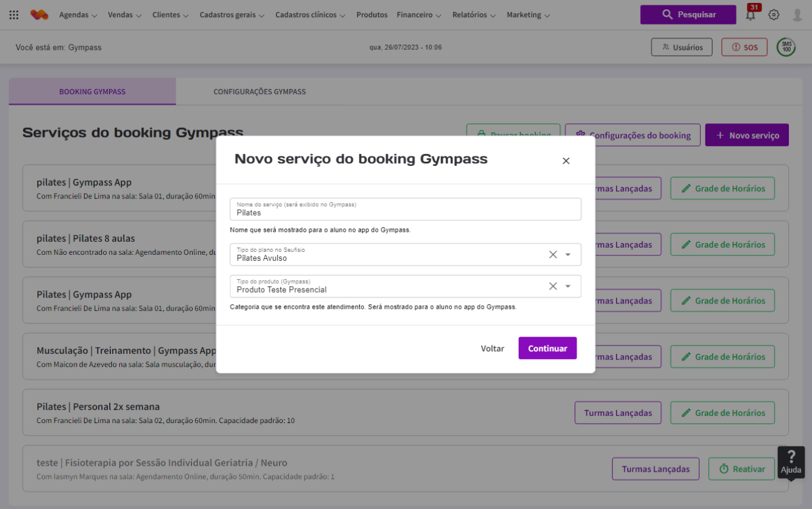Open the Agendas menu
This screenshot has height=509, width=812.
coord(78,15)
